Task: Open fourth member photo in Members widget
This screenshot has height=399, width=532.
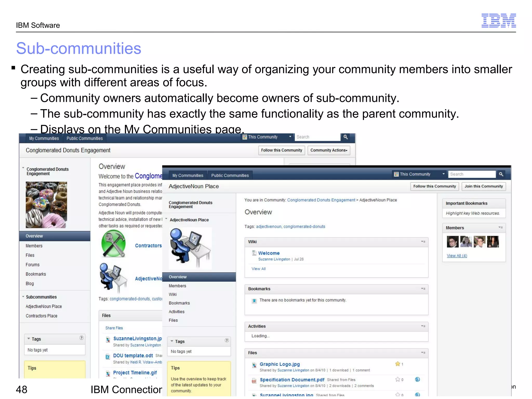Action: [x=493, y=242]
